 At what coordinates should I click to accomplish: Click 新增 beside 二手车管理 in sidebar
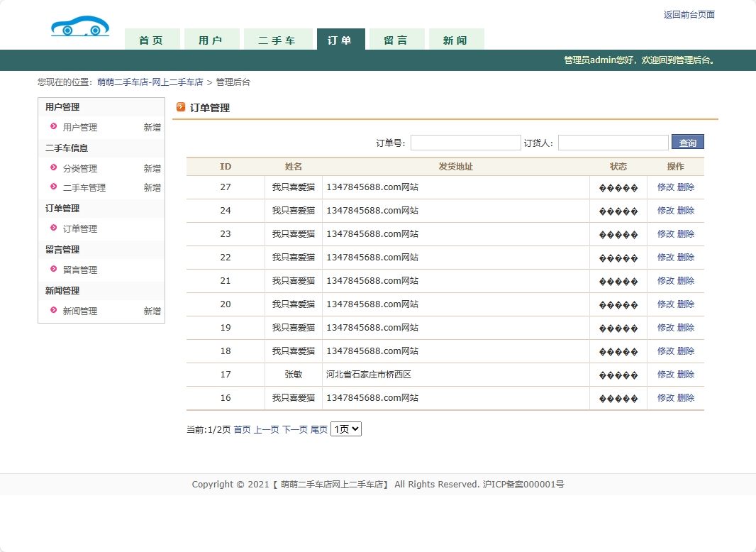tap(152, 188)
